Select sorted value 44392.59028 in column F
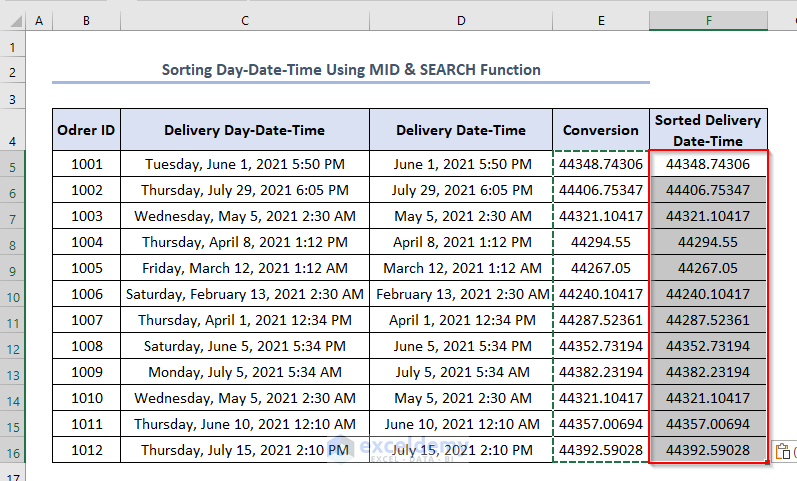 pos(708,450)
